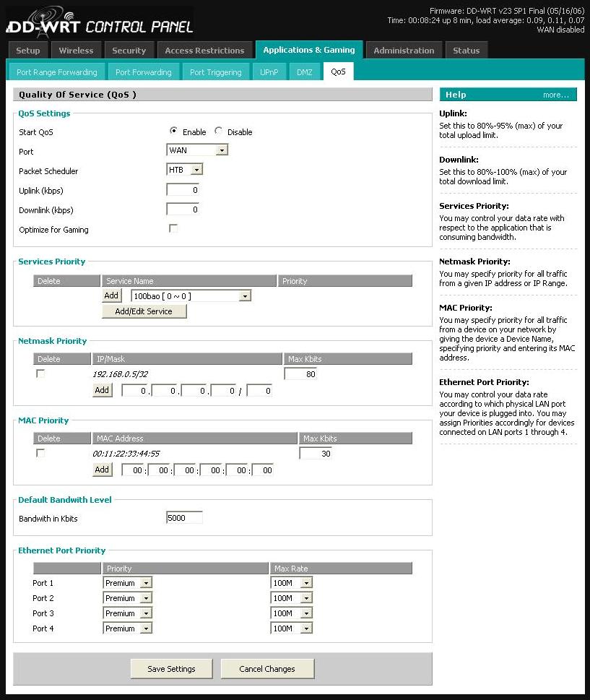Image resolution: width=590 pixels, height=700 pixels.
Task: Switch to Port Forwarding subtab
Action: (x=143, y=72)
